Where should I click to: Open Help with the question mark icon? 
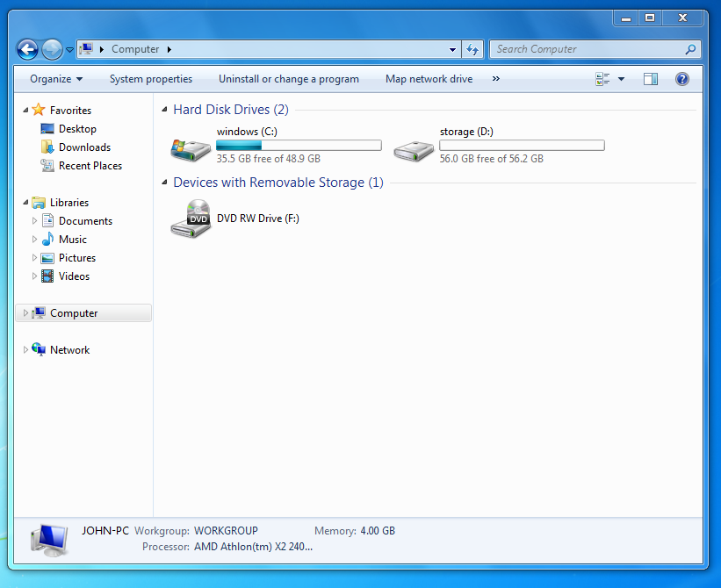681,79
